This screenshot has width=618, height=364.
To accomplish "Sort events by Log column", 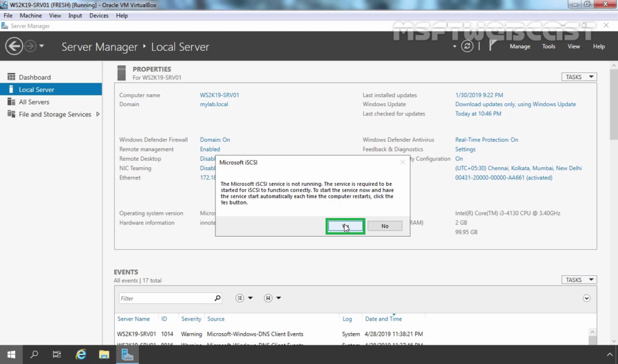I will point(347,319).
